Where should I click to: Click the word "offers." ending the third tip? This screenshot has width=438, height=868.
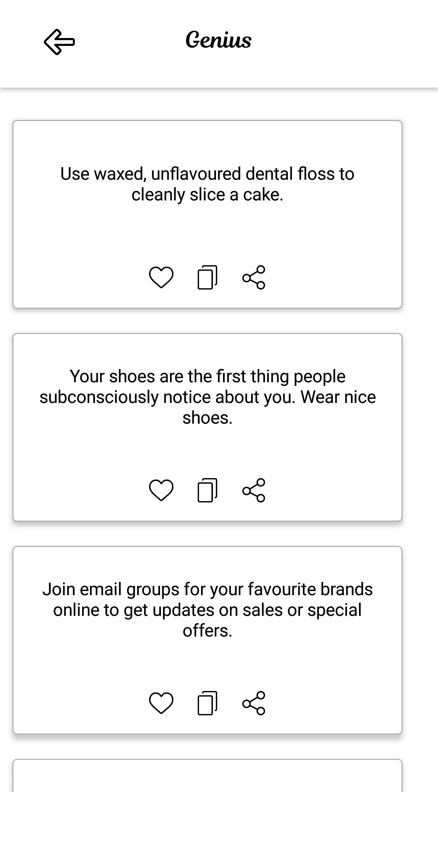point(207,631)
